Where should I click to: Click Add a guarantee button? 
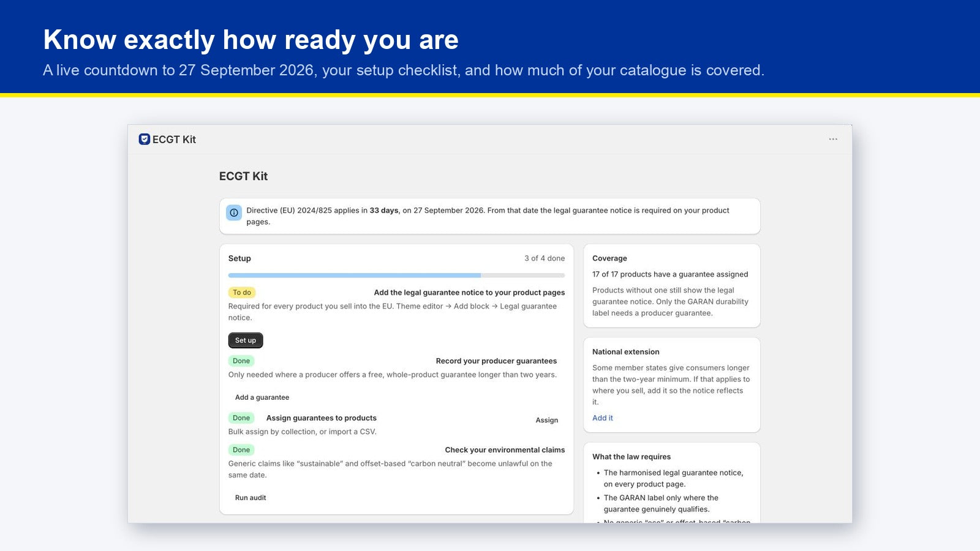262,397
